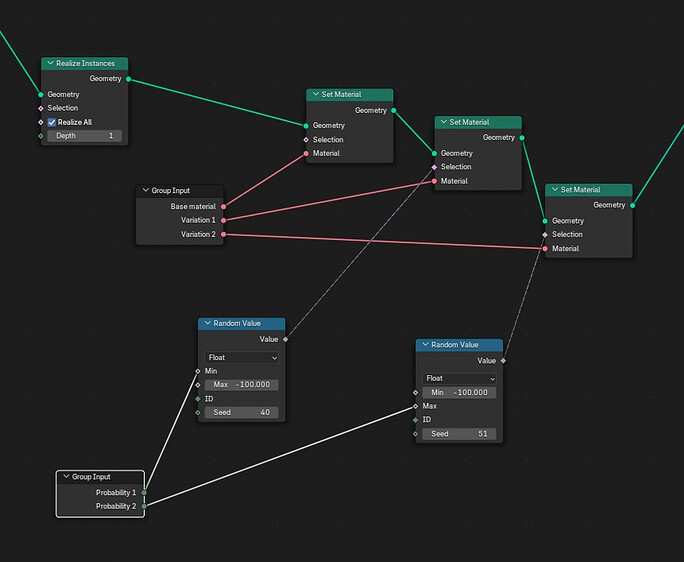
Task: Collapse the Realize Instances node
Action: [x=50, y=63]
